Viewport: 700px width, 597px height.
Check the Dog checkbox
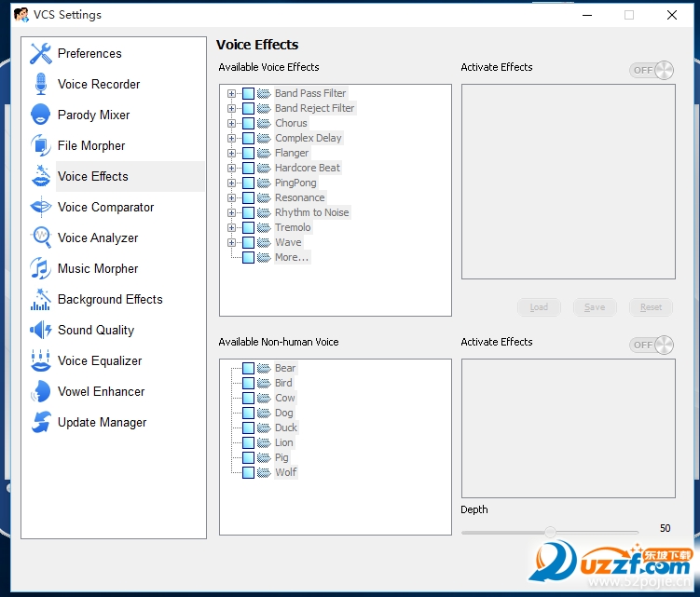[x=248, y=413]
